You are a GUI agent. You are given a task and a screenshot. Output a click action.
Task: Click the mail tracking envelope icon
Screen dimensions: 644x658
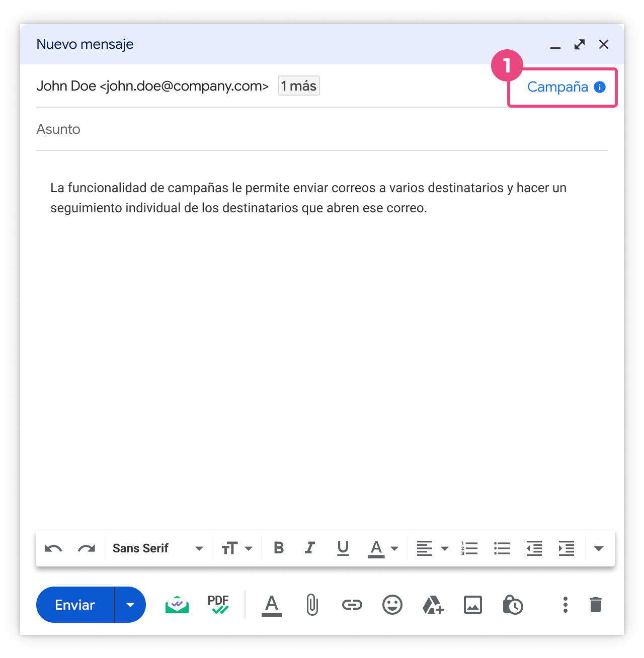(x=177, y=605)
